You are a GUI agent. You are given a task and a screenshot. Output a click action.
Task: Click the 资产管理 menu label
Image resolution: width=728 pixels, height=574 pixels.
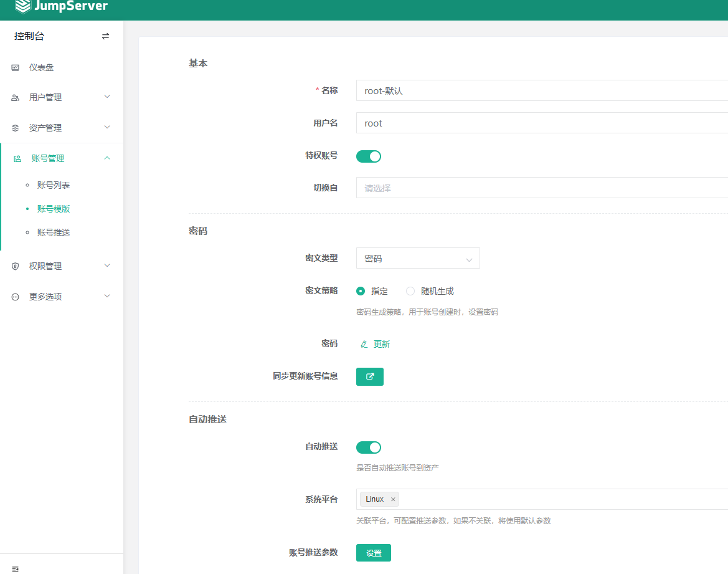[45, 128]
